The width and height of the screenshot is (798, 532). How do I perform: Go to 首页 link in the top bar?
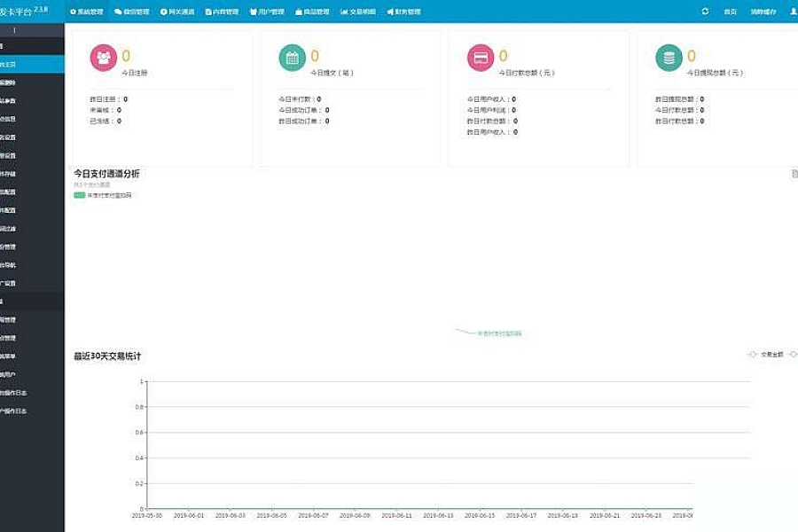pos(731,12)
